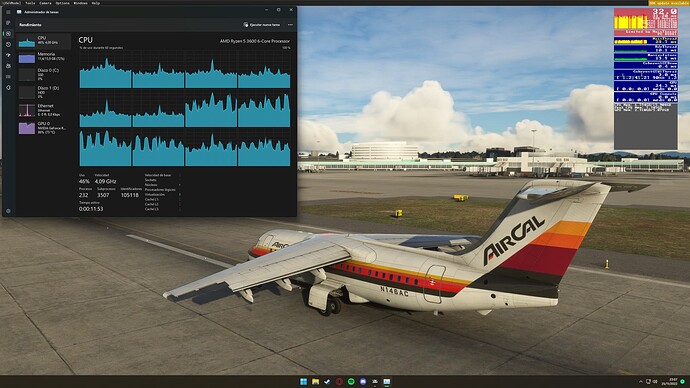Open Task Manager settings gear icon
Screen dimensions: 690x388
(x=8, y=211)
